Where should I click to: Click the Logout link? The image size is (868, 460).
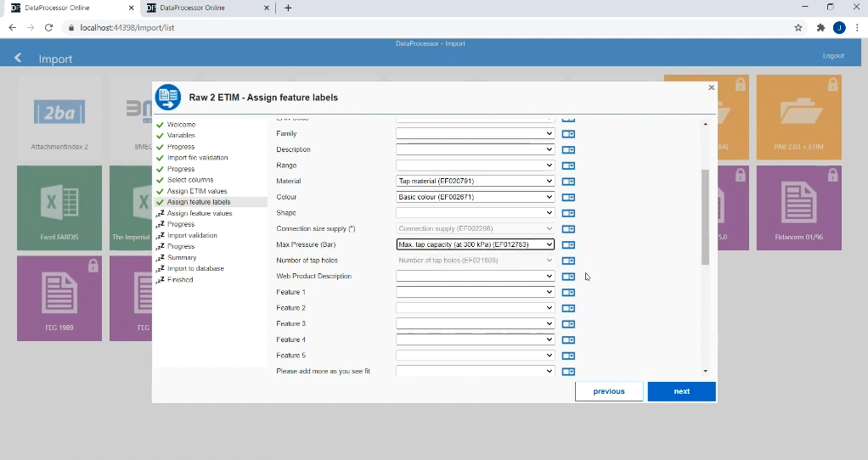click(x=833, y=56)
